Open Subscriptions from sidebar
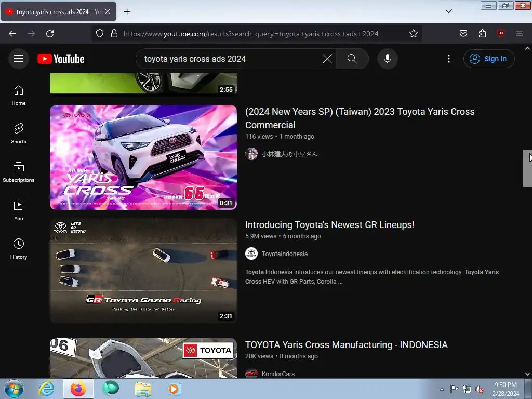Image resolution: width=532 pixels, height=399 pixels. pyautogui.click(x=19, y=172)
